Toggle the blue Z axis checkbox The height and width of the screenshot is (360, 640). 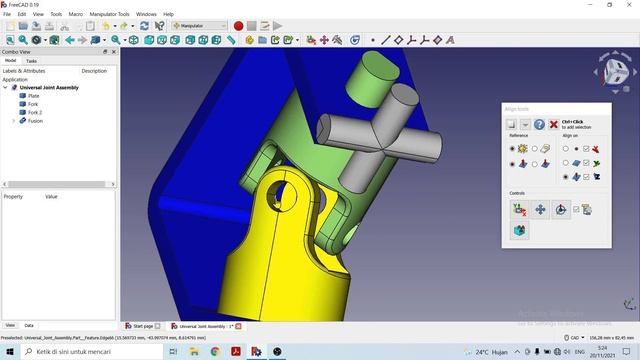(586, 177)
